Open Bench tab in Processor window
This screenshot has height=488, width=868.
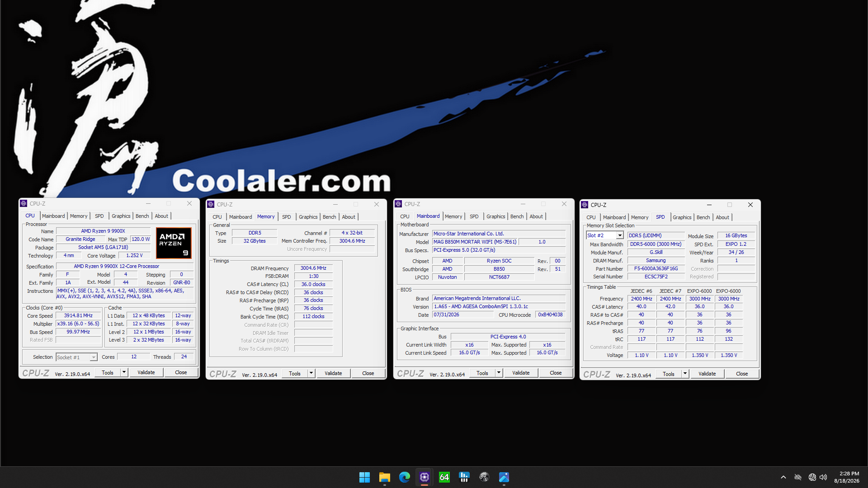[x=142, y=216]
